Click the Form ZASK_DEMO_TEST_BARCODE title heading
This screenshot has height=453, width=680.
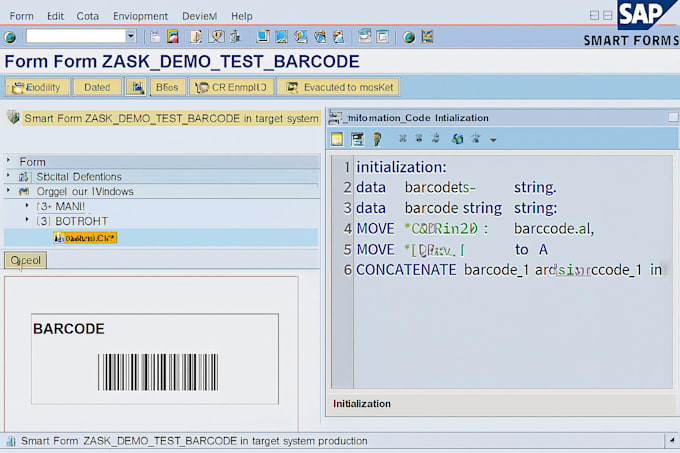(x=182, y=62)
